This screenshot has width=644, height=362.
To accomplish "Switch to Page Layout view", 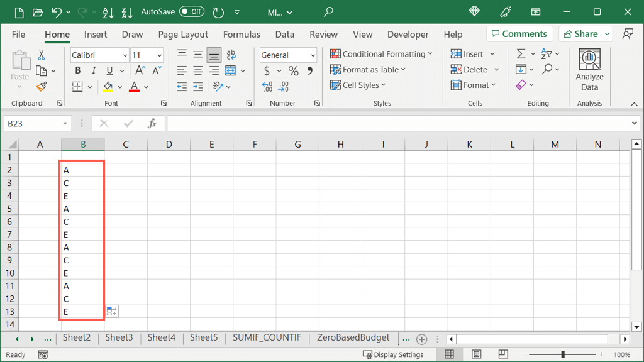I will [x=476, y=355].
